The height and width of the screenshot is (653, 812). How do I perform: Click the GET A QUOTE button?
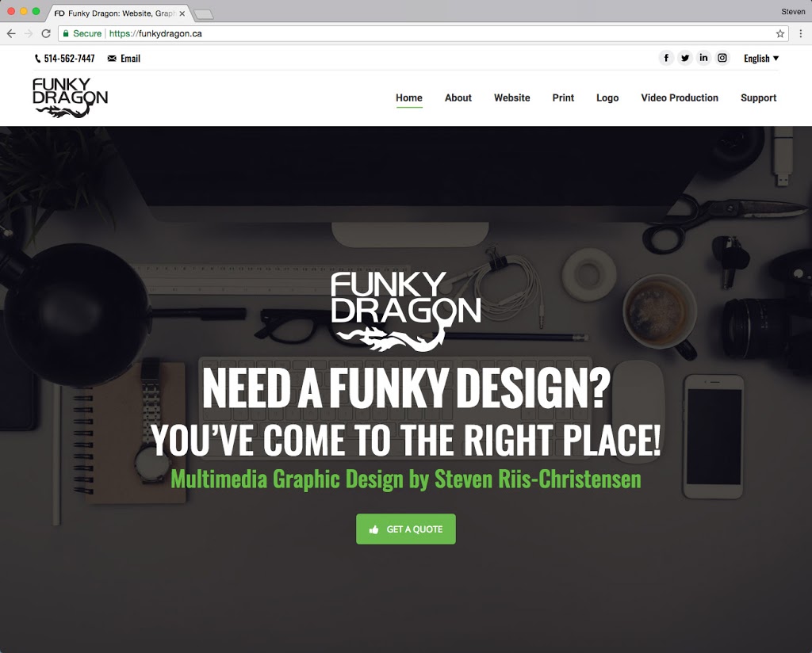click(406, 529)
